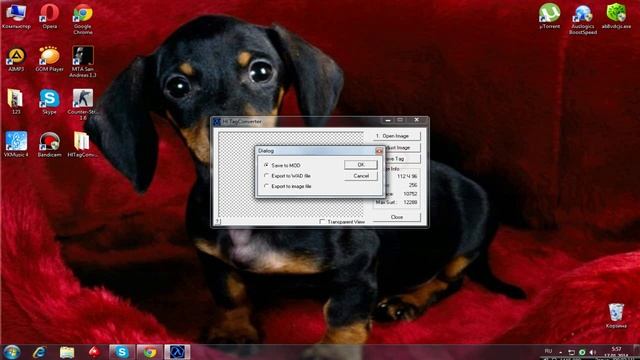Select Export to image file option
This screenshot has width=640, height=360.
(288, 187)
